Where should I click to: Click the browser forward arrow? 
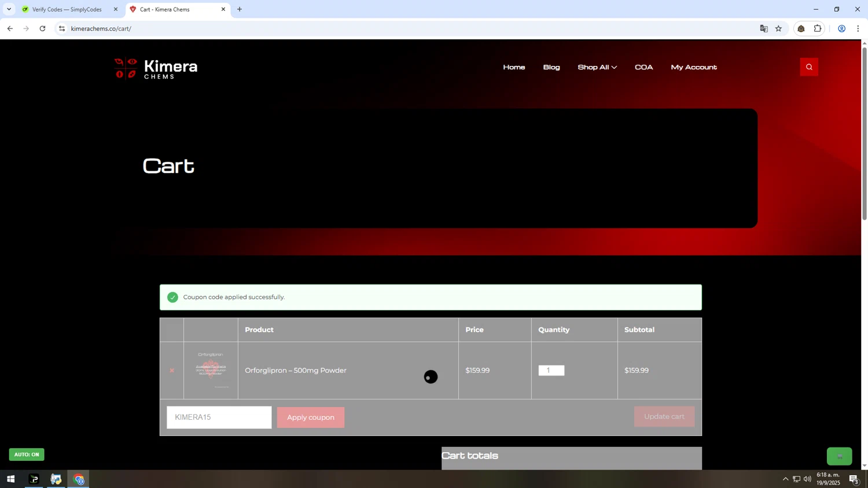(x=26, y=28)
